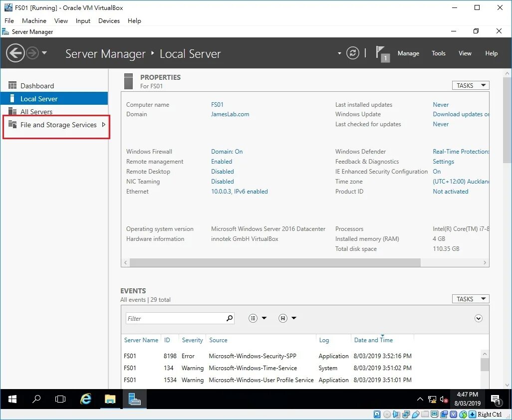Open the Tools menu
The height and width of the screenshot is (420, 512).
click(x=438, y=53)
